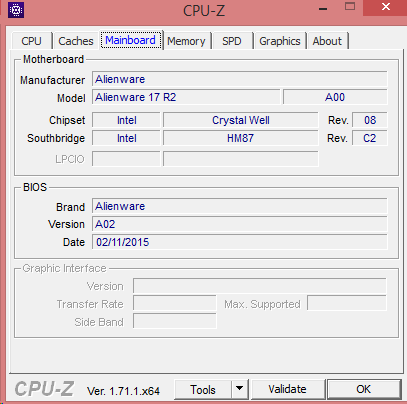Screen dimensions: 407x404
Task: Go to the Memory tab
Action: click(x=186, y=41)
